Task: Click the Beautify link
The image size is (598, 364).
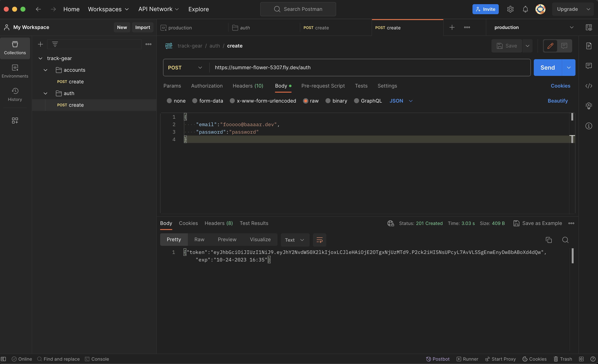Action: point(558,101)
